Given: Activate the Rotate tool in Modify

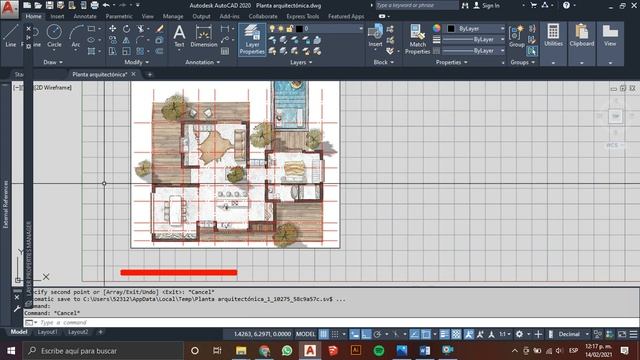Looking at the screenshot, I should tap(127, 29).
